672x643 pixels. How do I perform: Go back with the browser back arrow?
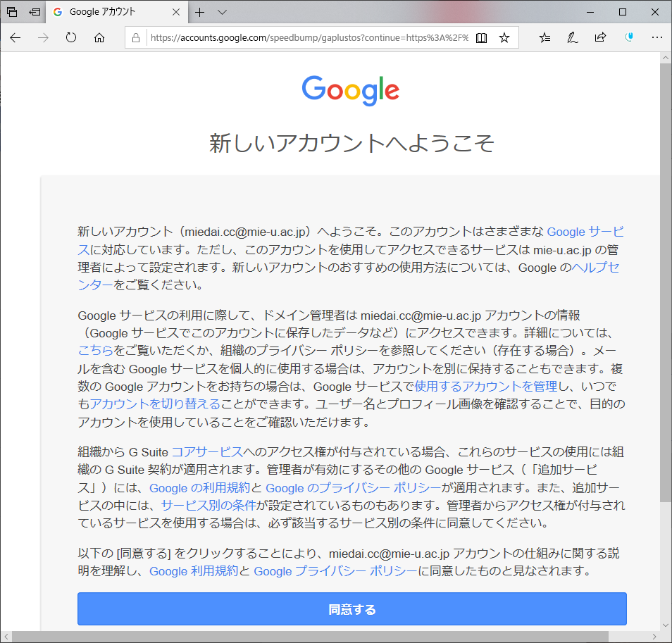(15, 38)
